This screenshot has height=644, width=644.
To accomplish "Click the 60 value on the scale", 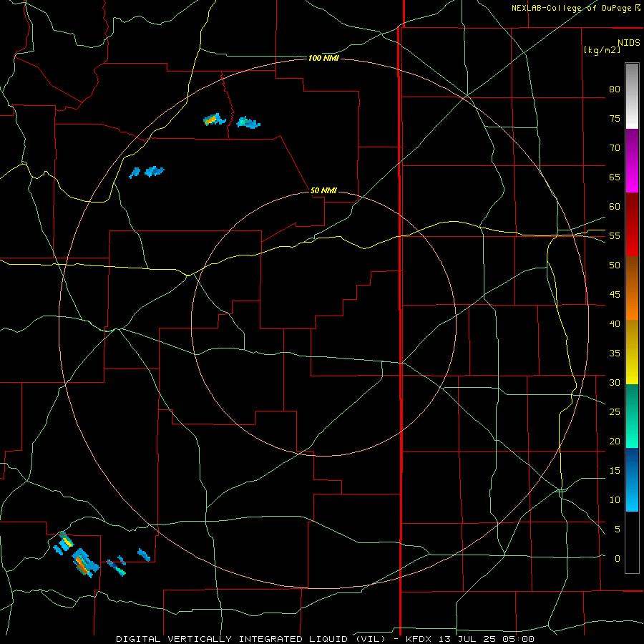I will [615, 207].
